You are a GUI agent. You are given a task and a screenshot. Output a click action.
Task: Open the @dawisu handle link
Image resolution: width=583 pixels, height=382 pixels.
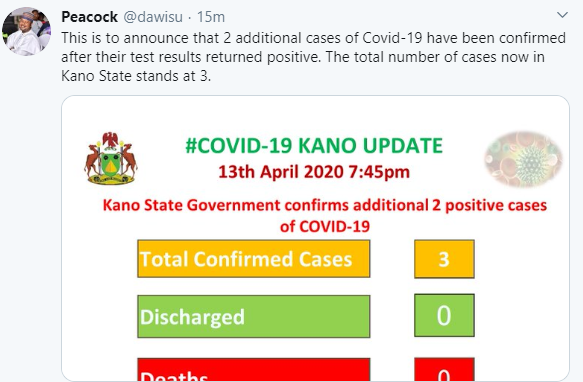tap(153, 17)
